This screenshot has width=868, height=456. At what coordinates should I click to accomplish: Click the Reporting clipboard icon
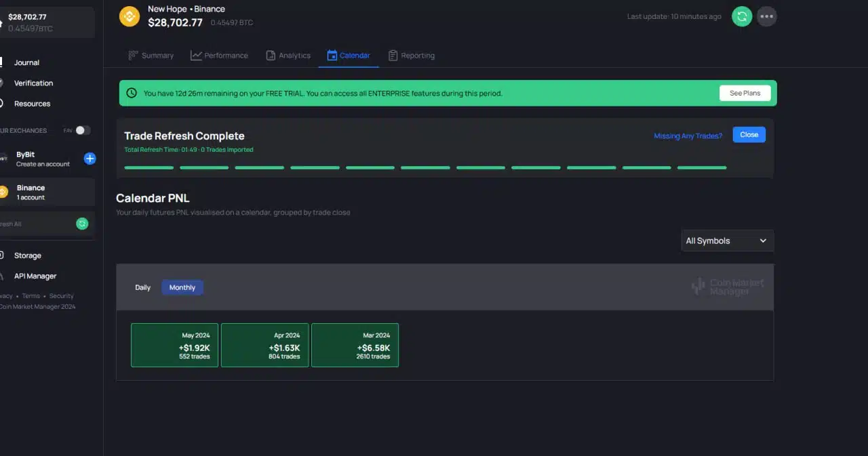point(393,56)
